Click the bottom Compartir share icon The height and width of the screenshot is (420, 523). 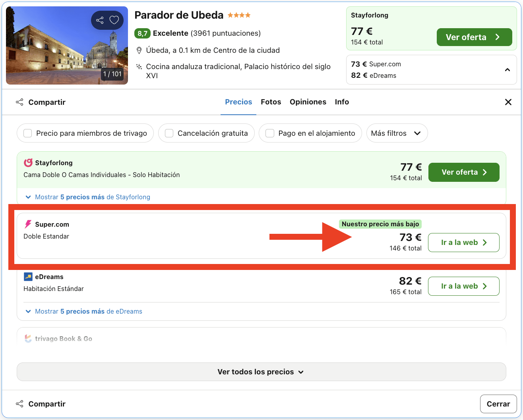[x=19, y=403]
